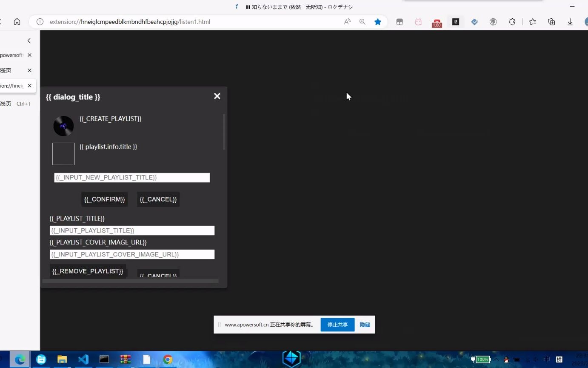The height and width of the screenshot is (368, 588).
Task: Click the empty playlist cover thumbnail
Action: (63, 154)
